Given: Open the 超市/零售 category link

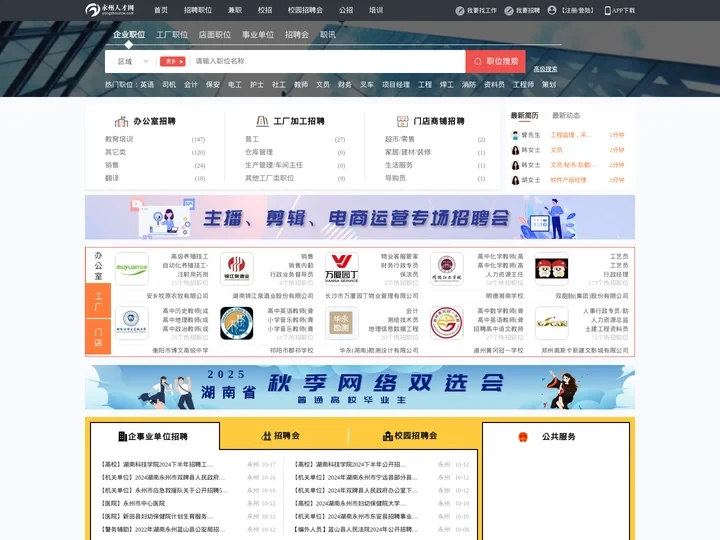Looking at the screenshot, I should pos(399,139).
